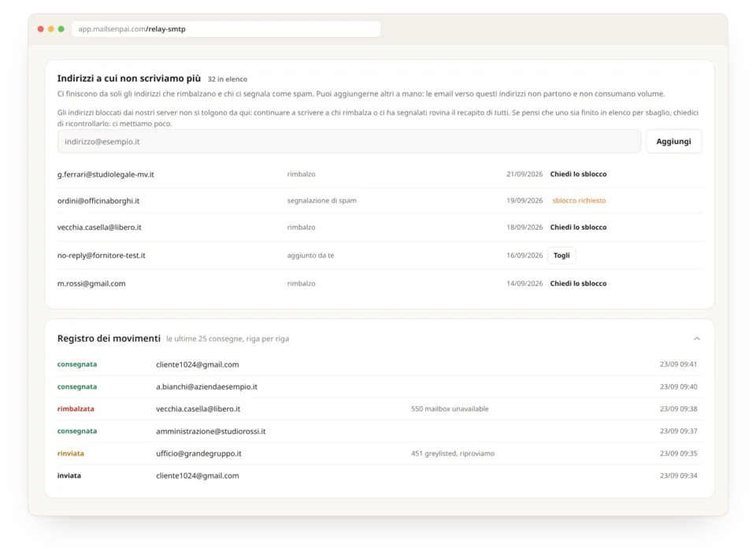The width and height of the screenshot is (756, 559).
Task: Select no-reply@fornitore-test.it address
Action: click(x=102, y=255)
